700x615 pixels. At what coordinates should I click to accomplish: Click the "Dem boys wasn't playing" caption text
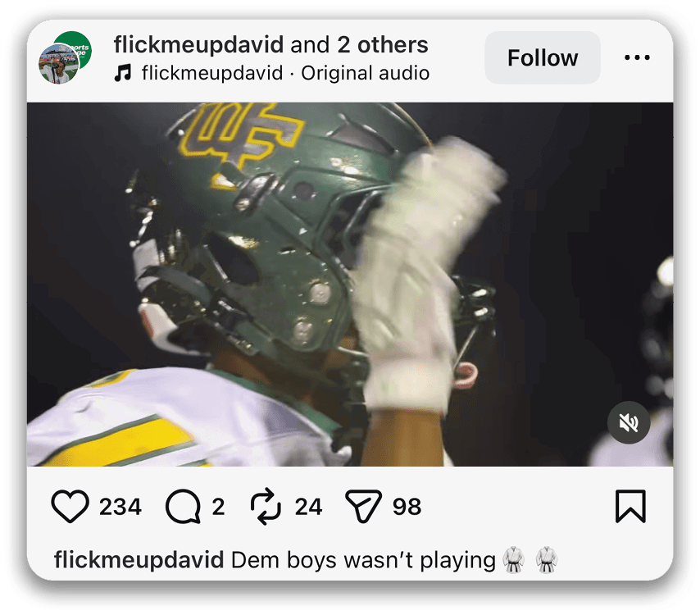click(363, 560)
